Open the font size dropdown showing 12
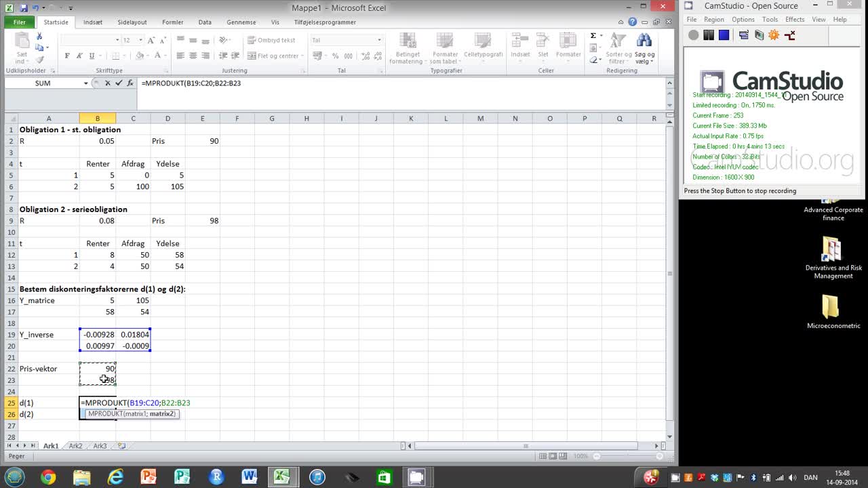This screenshot has height=488, width=868. pyautogui.click(x=140, y=40)
